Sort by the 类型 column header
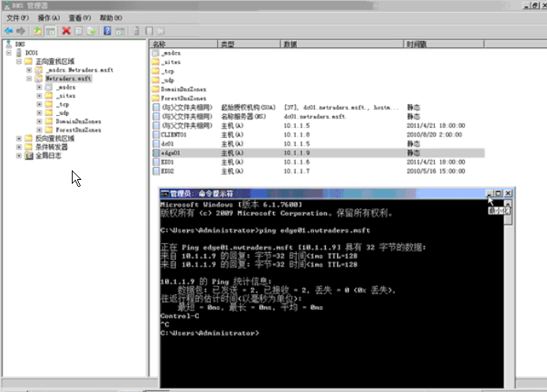 tap(249, 44)
